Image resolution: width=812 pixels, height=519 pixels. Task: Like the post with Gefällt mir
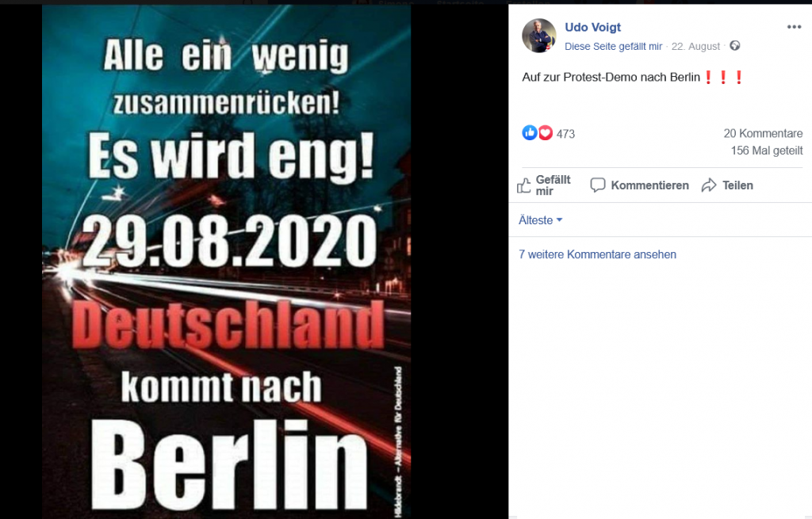(x=544, y=185)
